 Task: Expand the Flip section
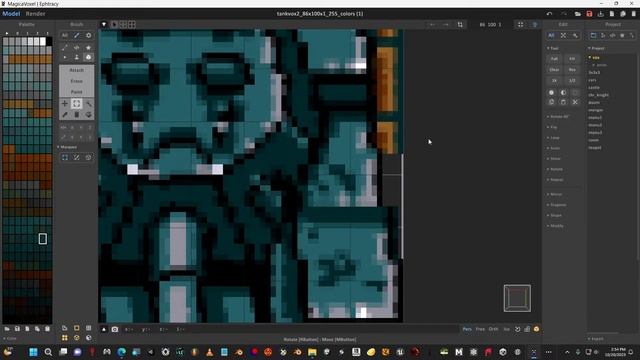(x=552, y=127)
